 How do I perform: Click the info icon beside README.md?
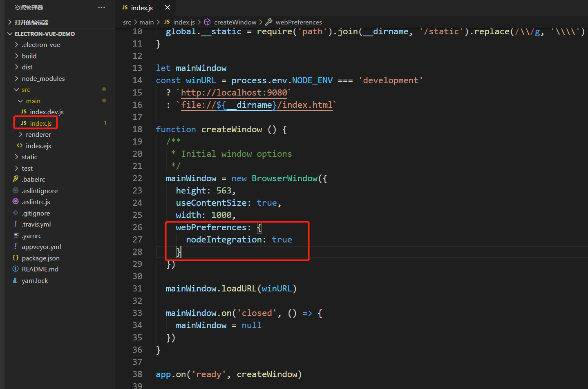point(16,269)
